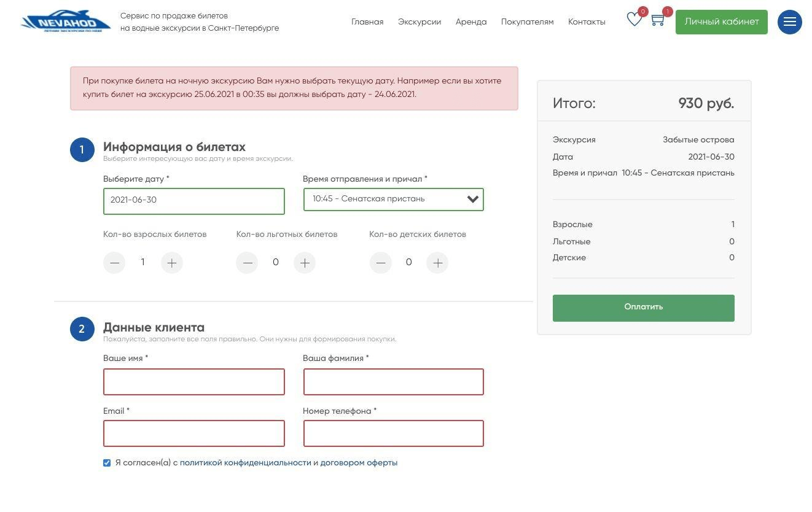Image resolution: width=812 pixels, height=512 pixels.
Task: Go to the Экскурсии menu item
Action: (420, 22)
